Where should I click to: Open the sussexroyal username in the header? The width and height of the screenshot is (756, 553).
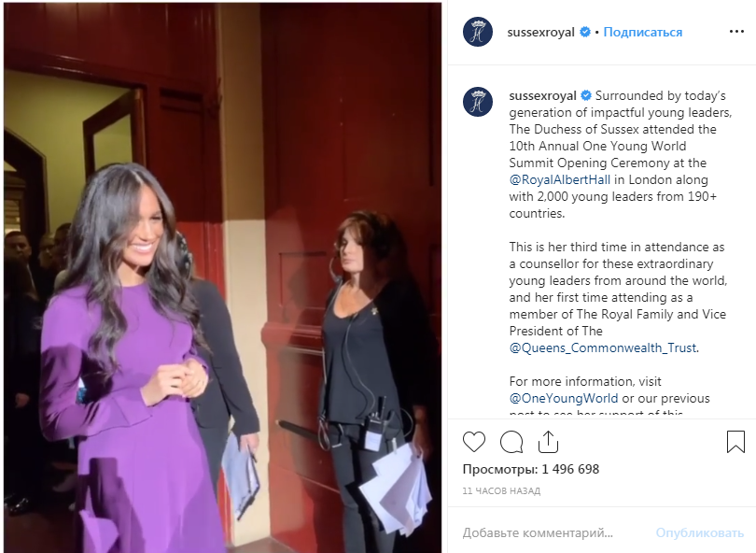[540, 33]
